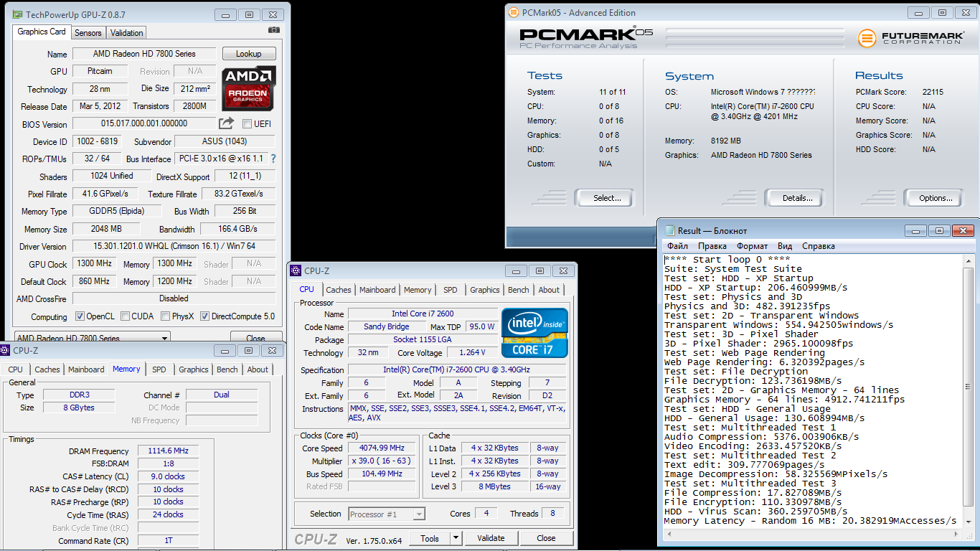Click the Notepad Result window icon
Screen dimensions: 980x551
(x=669, y=230)
